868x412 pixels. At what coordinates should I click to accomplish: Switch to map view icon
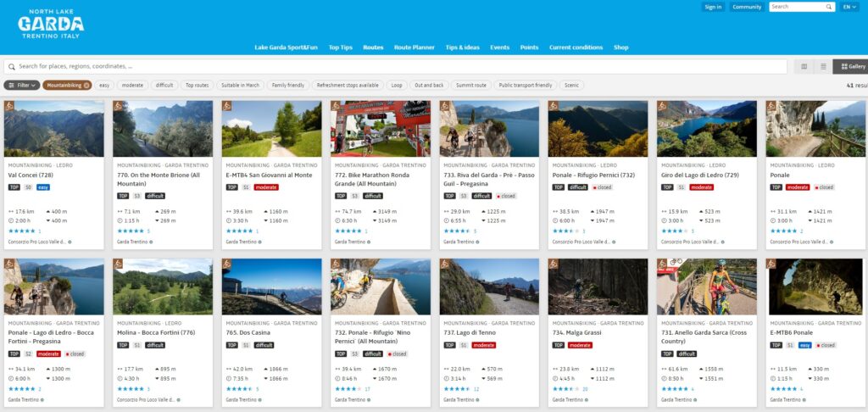click(804, 66)
